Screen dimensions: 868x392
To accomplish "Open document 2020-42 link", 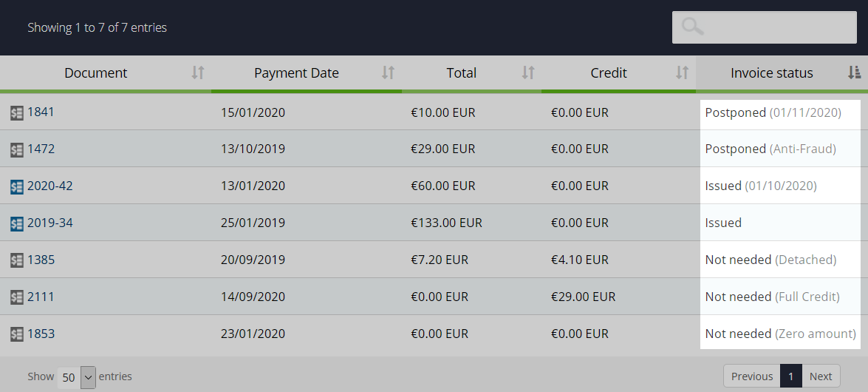I will (x=49, y=186).
